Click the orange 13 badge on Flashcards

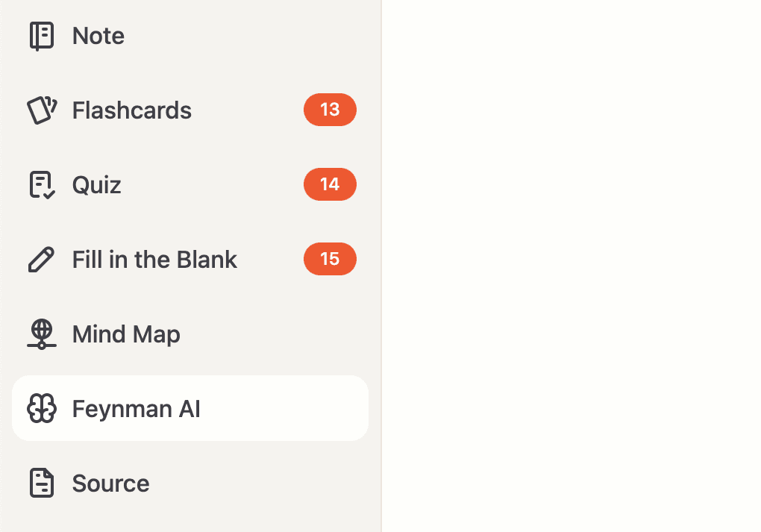(330, 110)
